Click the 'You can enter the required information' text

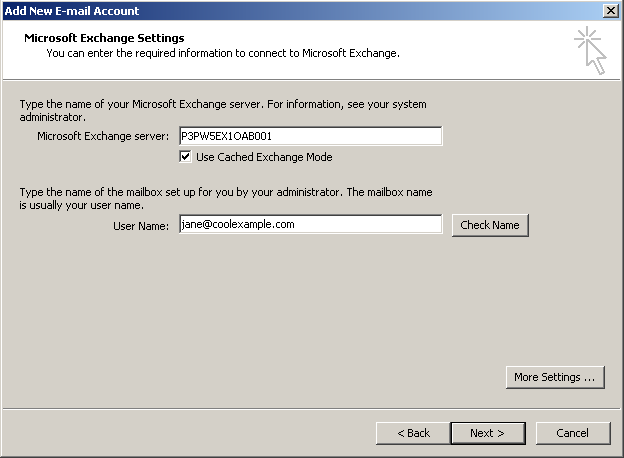click(x=223, y=53)
